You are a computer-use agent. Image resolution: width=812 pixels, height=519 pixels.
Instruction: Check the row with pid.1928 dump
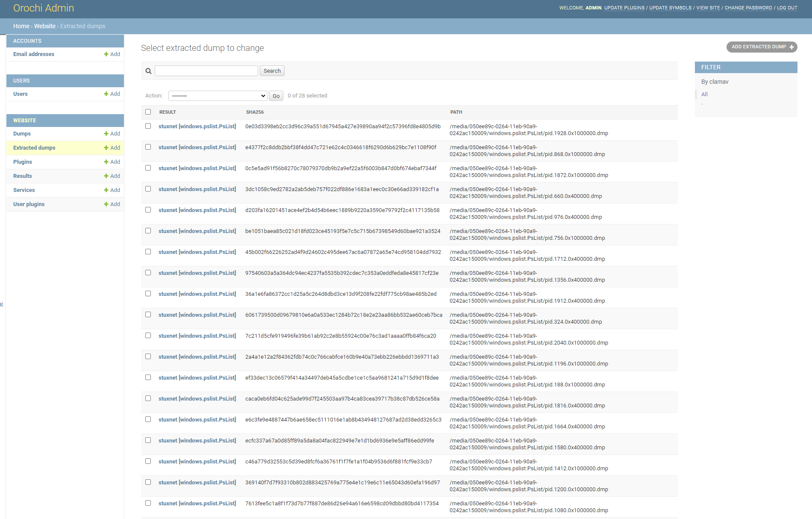click(148, 126)
